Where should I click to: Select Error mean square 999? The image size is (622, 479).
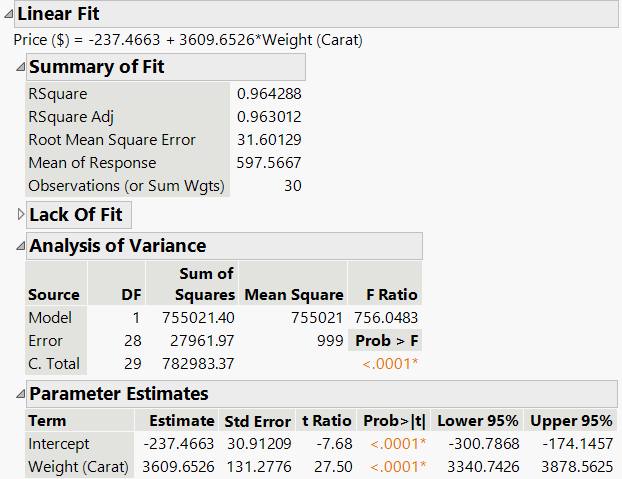point(330,341)
